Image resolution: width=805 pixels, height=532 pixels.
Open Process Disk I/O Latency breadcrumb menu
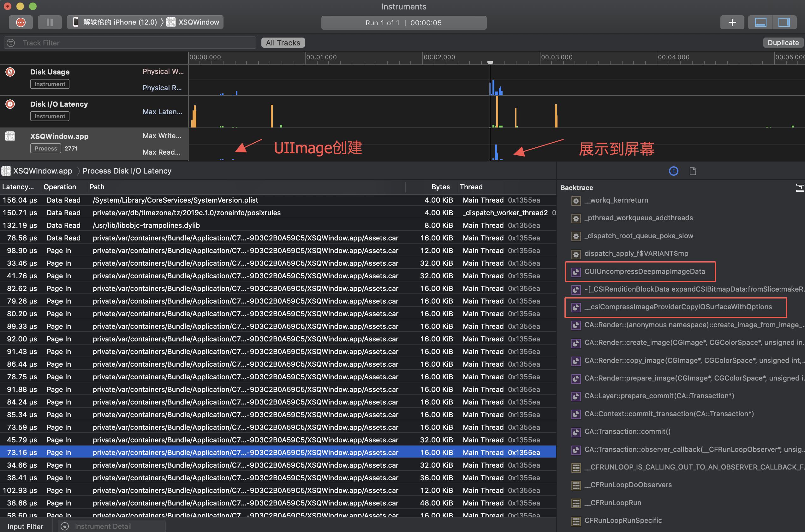tap(127, 171)
